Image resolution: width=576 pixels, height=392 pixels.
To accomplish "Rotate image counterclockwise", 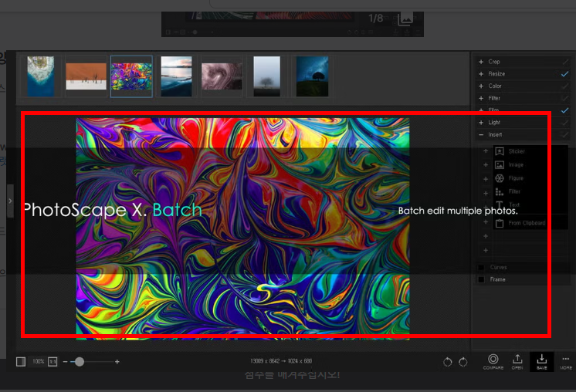I will click(447, 362).
